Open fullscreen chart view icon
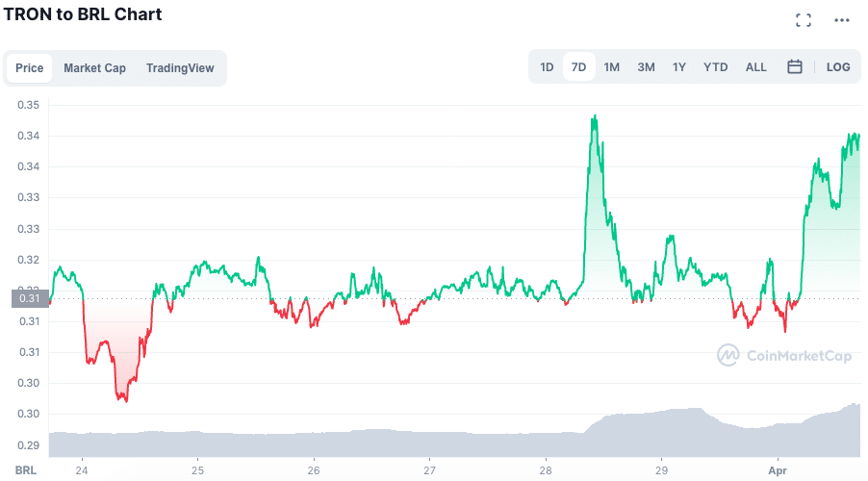 point(804,20)
